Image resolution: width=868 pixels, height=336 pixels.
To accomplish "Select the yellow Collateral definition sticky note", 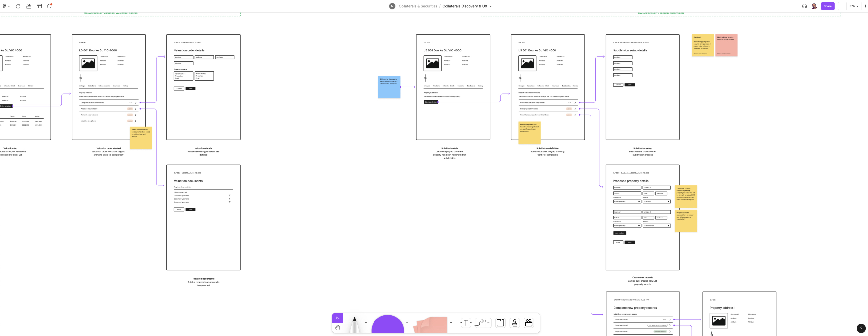I will tap(703, 45).
